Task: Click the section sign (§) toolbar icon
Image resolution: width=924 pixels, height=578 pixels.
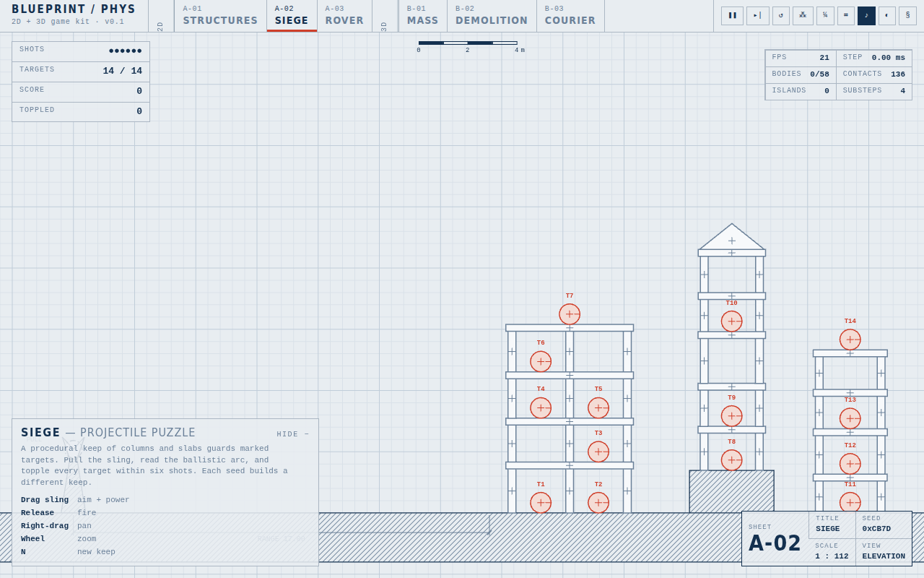Action: [x=907, y=16]
